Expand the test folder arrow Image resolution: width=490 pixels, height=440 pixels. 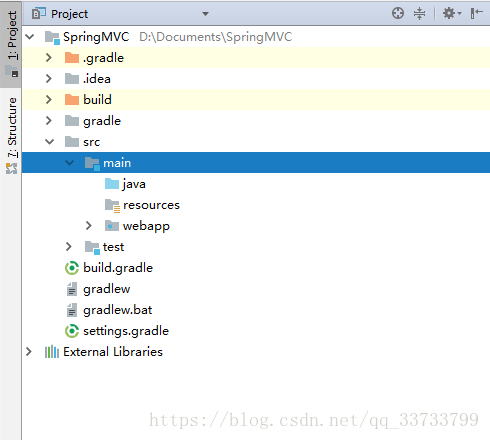pos(68,247)
